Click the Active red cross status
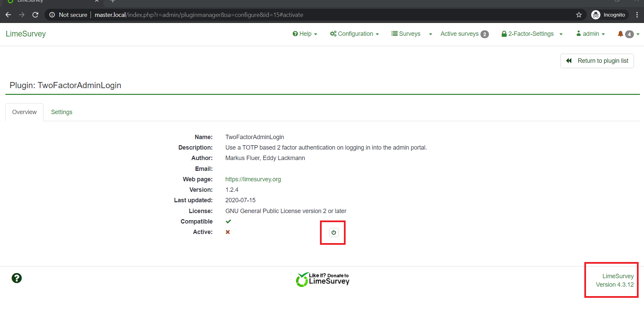Image resolution: width=644 pixels, height=313 pixels. pos(228,232)
